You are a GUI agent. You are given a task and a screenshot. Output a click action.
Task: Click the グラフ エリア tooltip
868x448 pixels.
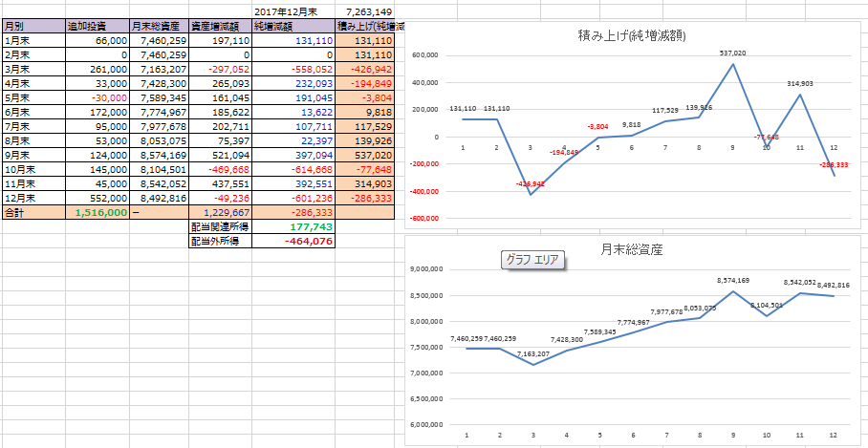[532, 260]
